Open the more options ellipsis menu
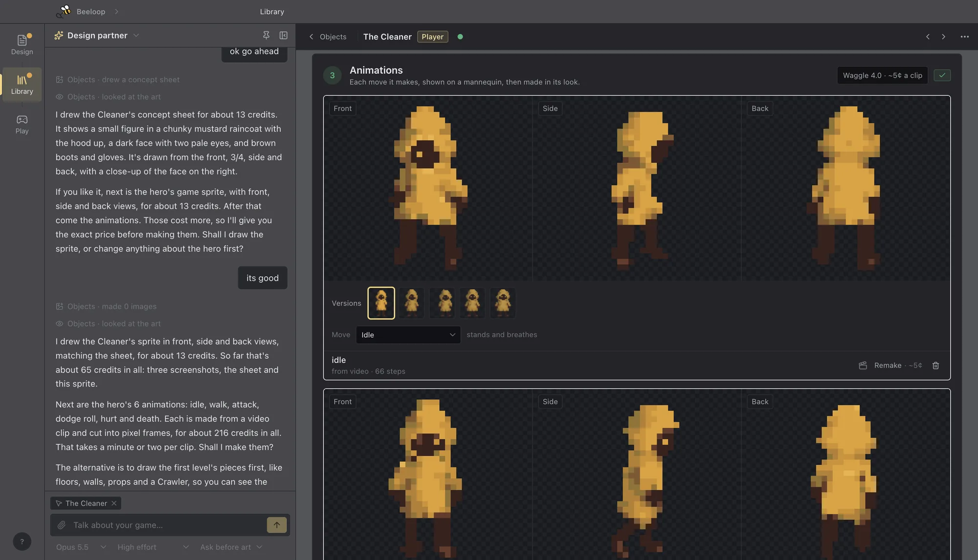The width and height of the screenshot is (978, 560). [964, 37]
